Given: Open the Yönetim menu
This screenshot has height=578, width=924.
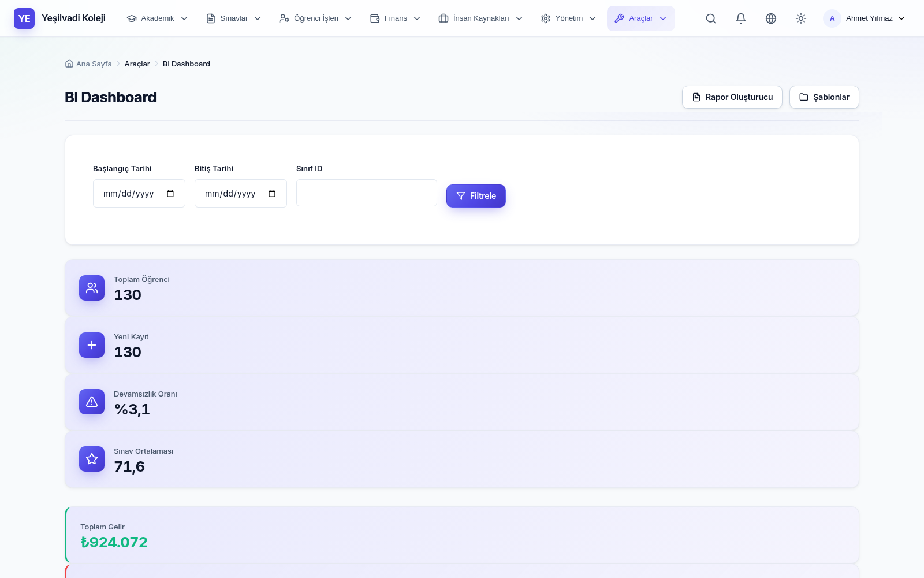Looking at the screenshot, I should (569, 18).
